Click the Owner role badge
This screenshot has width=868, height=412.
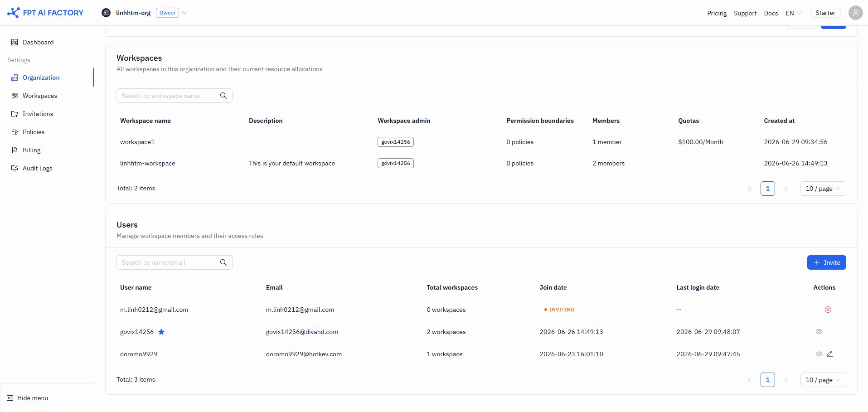click(167, 13)
